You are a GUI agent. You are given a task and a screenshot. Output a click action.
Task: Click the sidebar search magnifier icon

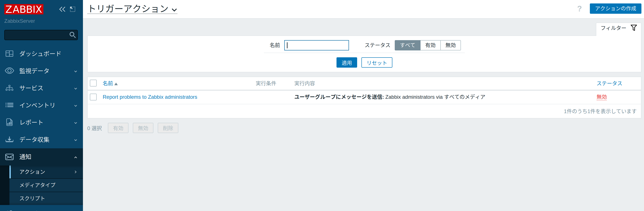72,35
